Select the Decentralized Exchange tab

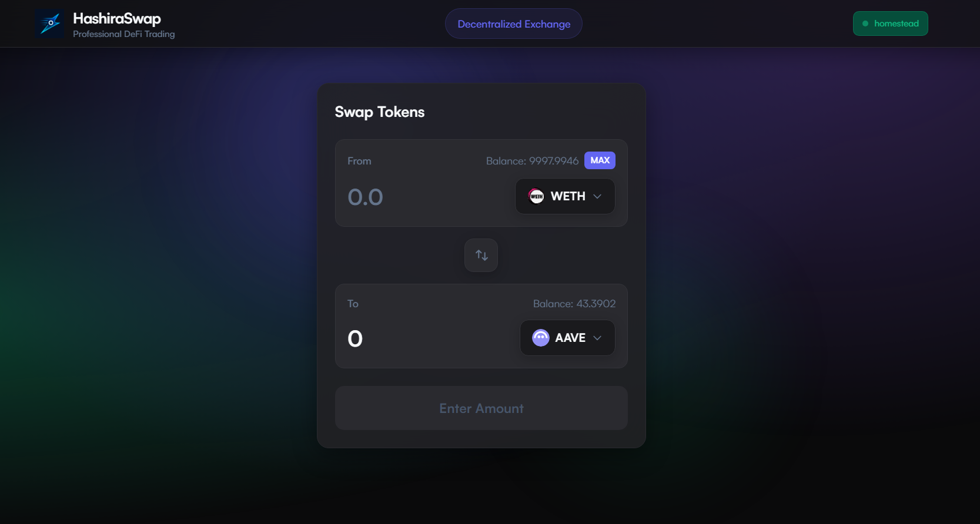tap(514, 23)
